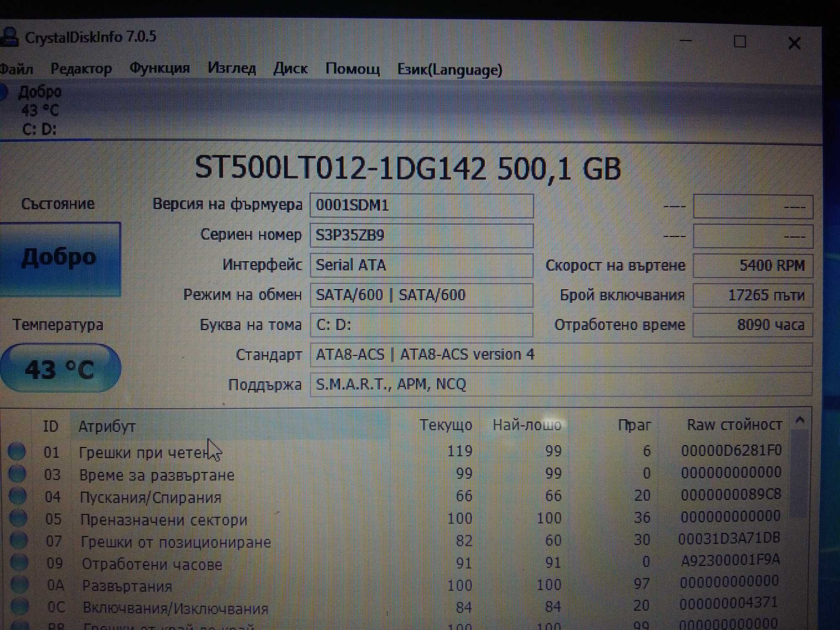Click raw value 00000004371
The width and height of the screenshot is (840, 630).
[729, 604]
